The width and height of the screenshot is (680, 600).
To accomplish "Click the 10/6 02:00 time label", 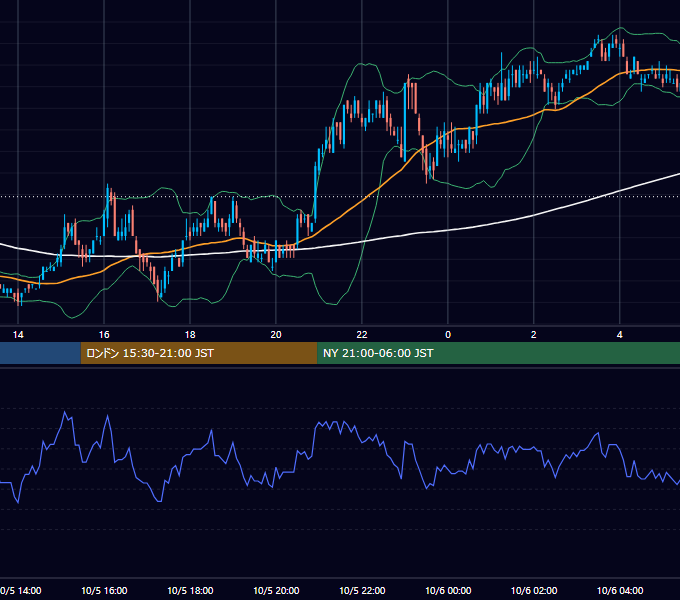I will pyautogui.click(x=534, y=590).
